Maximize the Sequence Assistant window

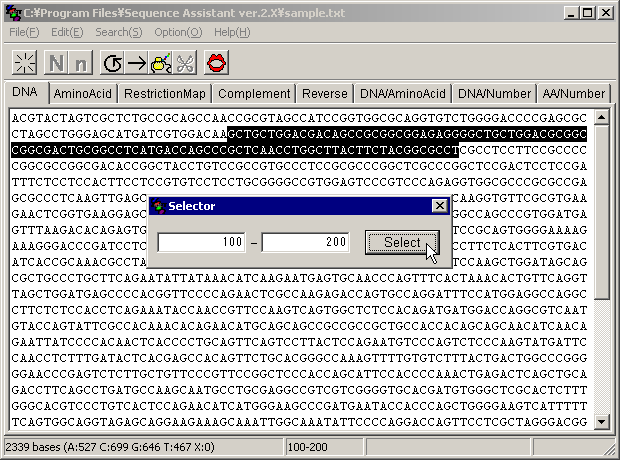click(587, 13)
